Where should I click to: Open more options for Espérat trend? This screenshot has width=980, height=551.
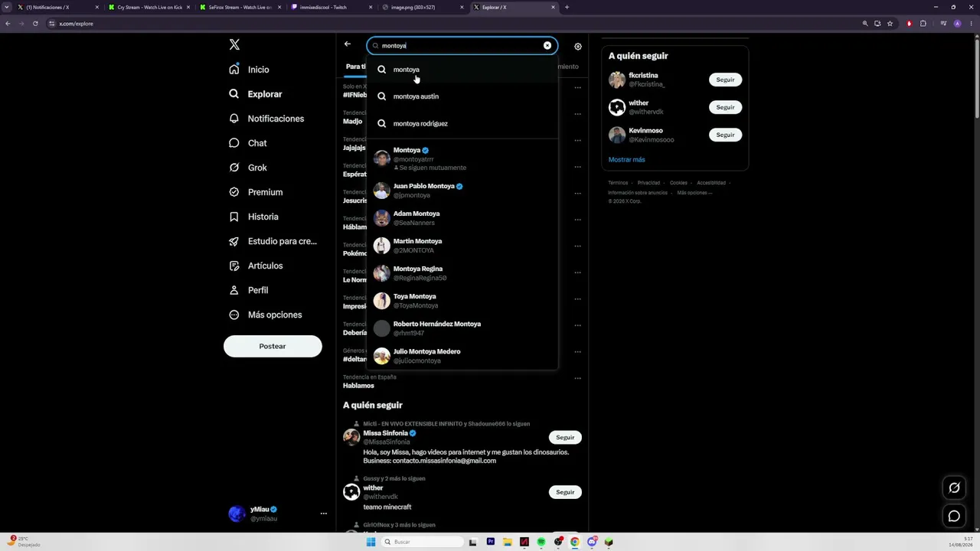578,167
